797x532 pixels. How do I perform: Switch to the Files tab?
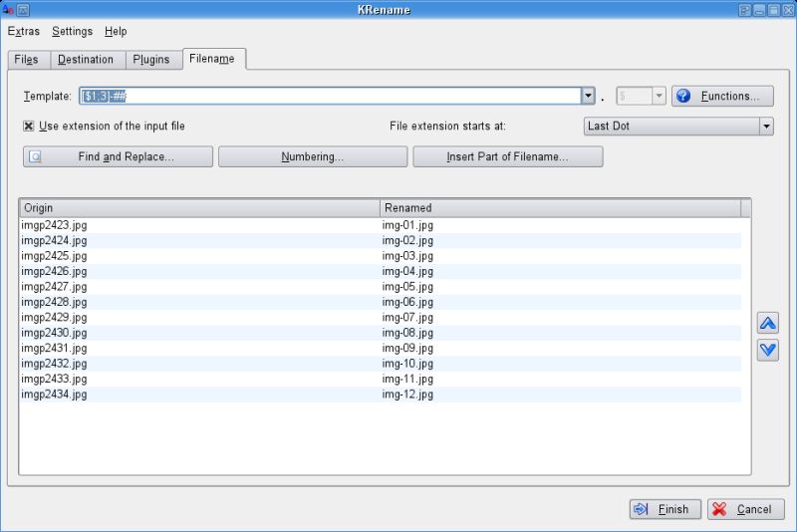[x=29, y=60]
